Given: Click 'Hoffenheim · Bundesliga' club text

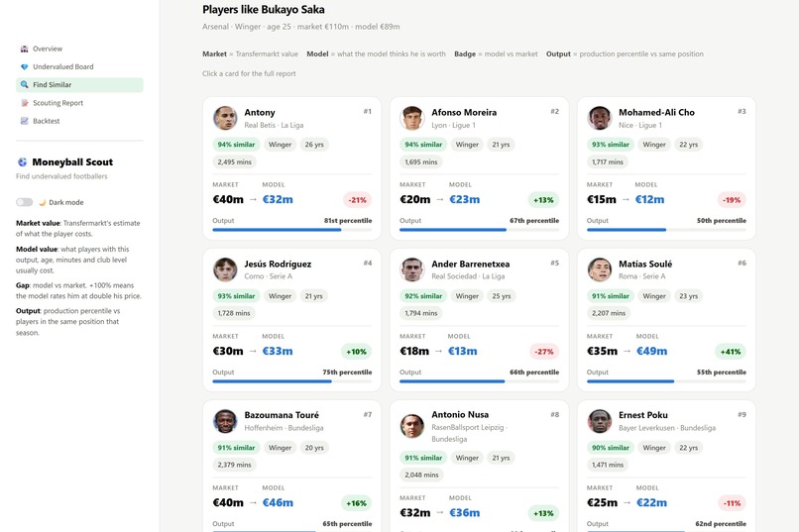Looking at the screenshot, I should click(x=284, y=428).
